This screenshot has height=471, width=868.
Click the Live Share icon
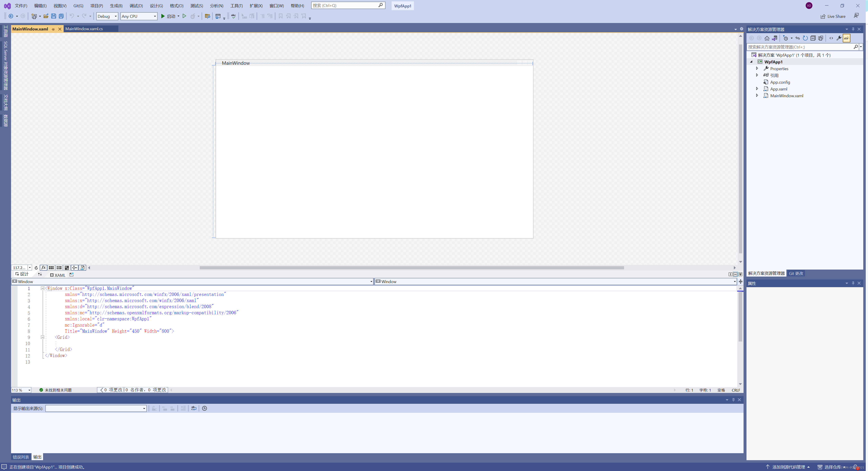coord(823,16)
